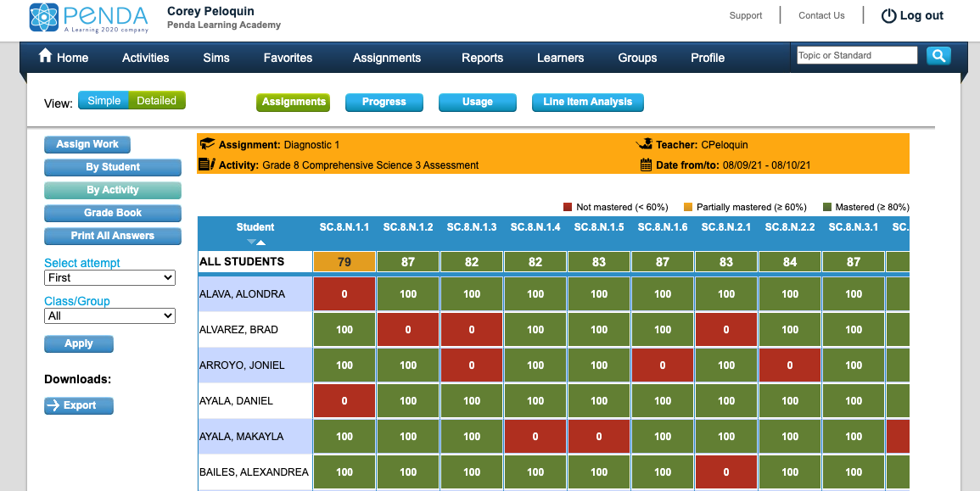This screenshot has width=980, height=491.
Task: Click the Export download button
Action: (79, 405)
